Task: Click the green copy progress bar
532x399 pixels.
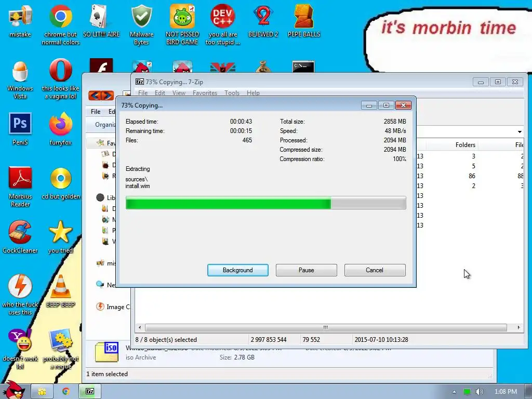Action: tap(265, 203)
